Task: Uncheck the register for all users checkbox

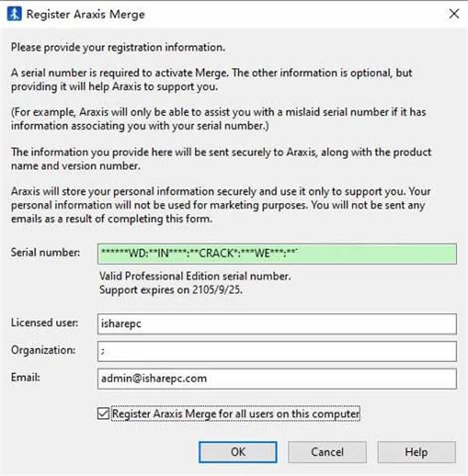Action: tap(103, 414)
